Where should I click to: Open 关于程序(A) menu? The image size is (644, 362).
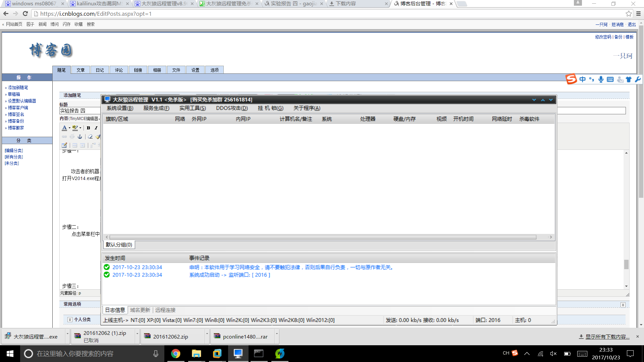307,108
